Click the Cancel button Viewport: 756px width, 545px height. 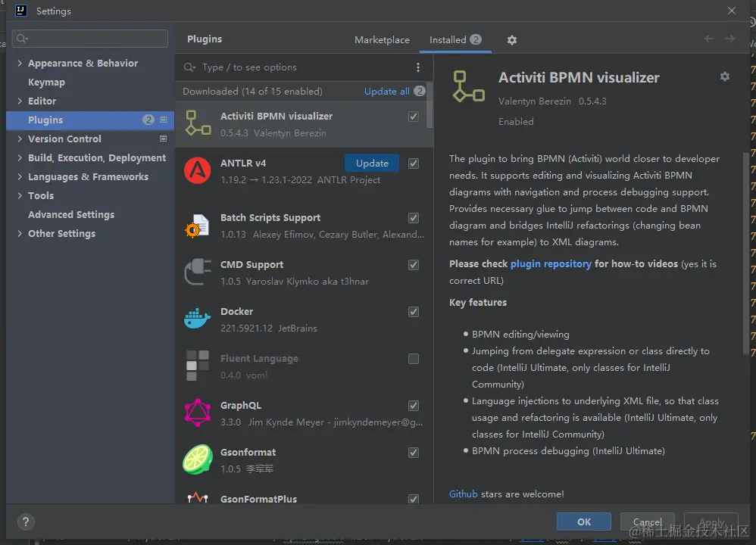click(647, 522)
